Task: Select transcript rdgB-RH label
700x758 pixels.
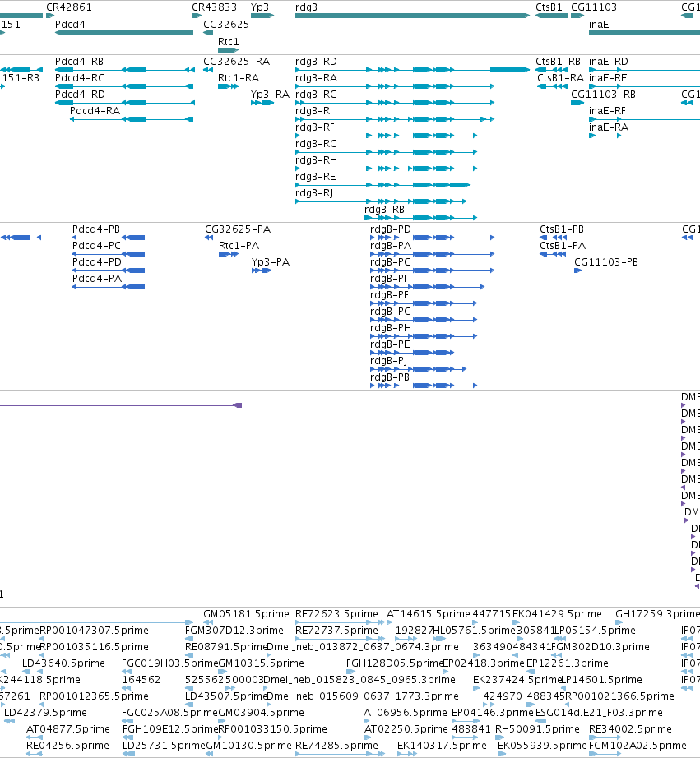Action: point(317,160)
